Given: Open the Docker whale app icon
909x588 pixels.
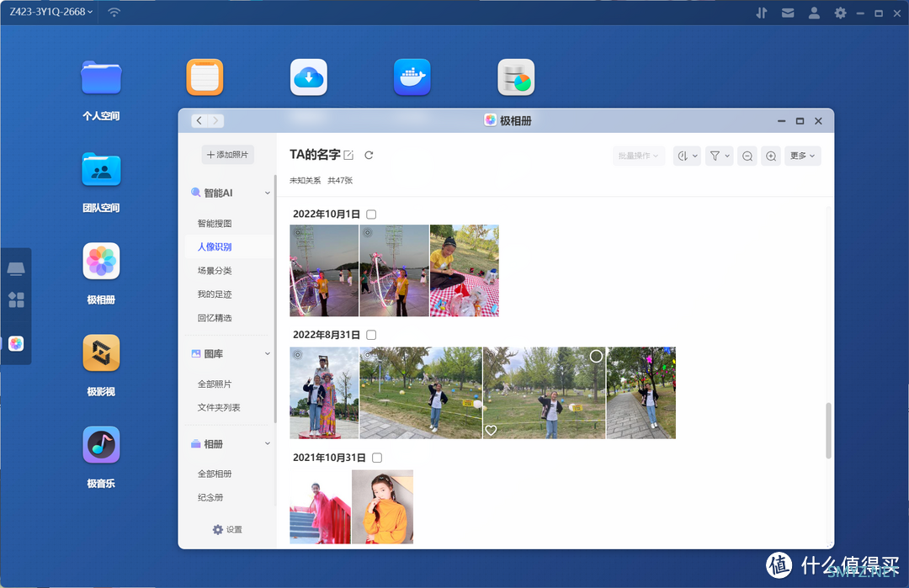Looking at the screenshot, I should 412,77.
